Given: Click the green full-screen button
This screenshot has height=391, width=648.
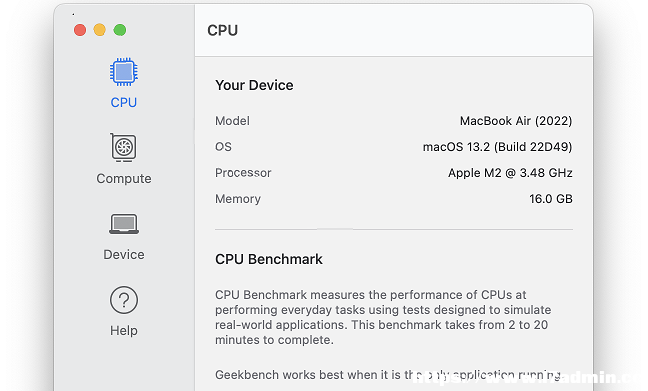Looking at the screenshot, I should click(120, 30).
